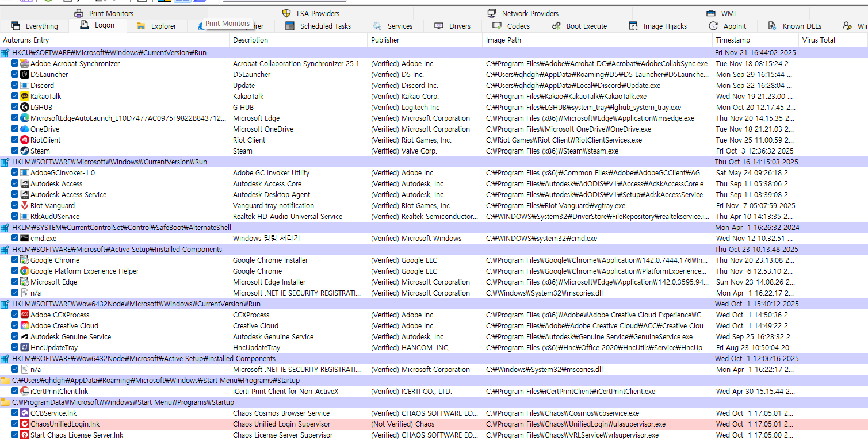Click the Virus Total column header
868x441 pixels.
point(833,40)
